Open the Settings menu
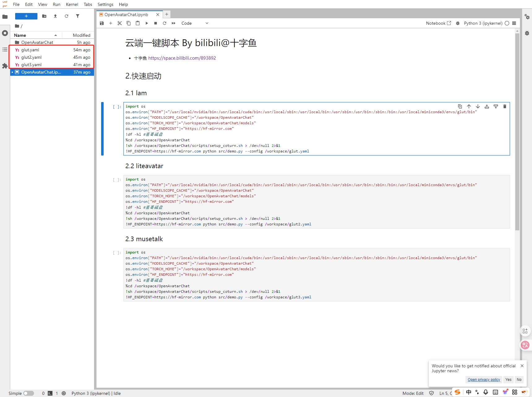 (105, 4)
